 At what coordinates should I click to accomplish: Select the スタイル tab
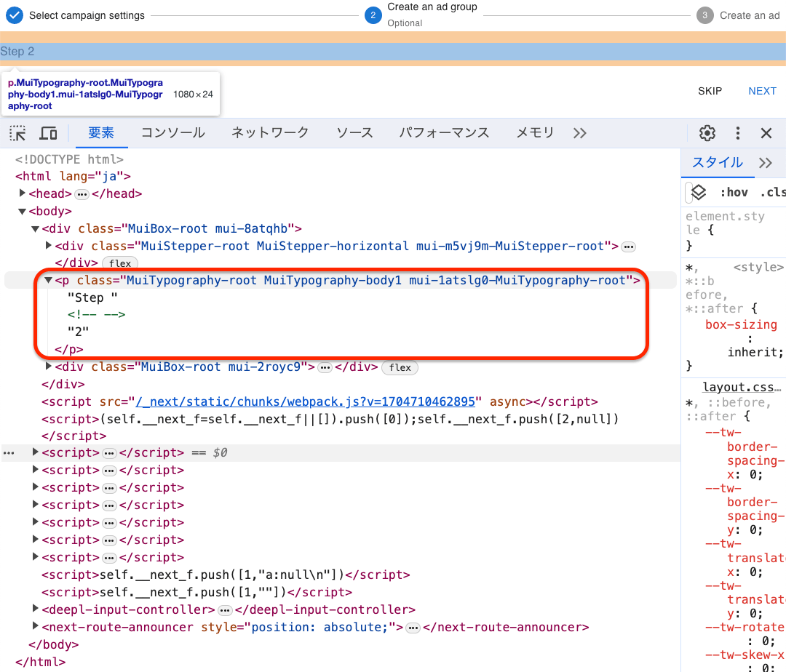(x=718, y=162)
